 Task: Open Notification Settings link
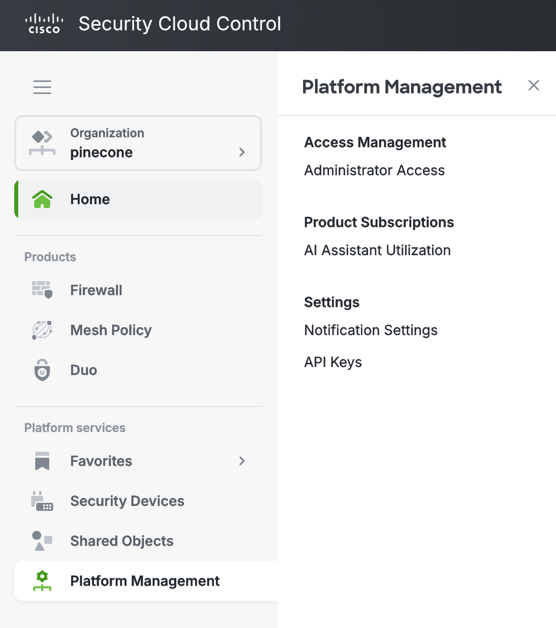point(371,330)
